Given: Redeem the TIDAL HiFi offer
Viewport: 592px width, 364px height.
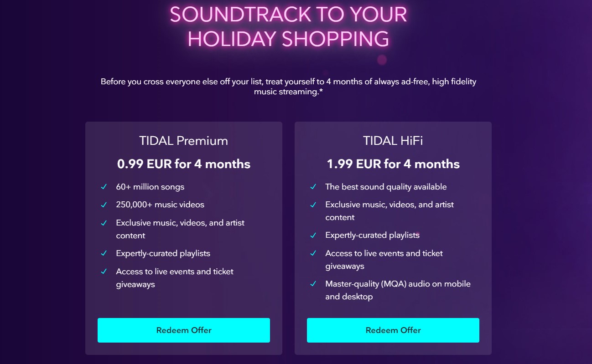Looking at the screenshot, I should tap(393, 330).
